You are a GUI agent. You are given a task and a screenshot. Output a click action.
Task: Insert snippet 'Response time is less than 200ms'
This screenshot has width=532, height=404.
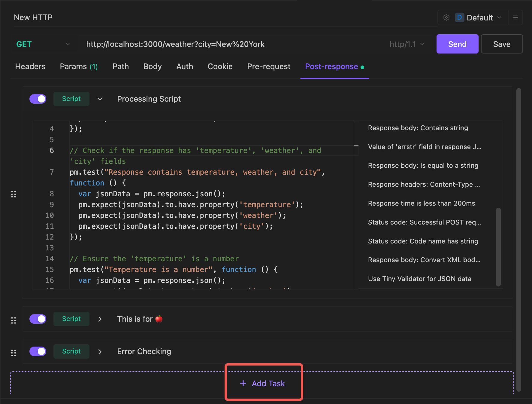click(422, 204)
